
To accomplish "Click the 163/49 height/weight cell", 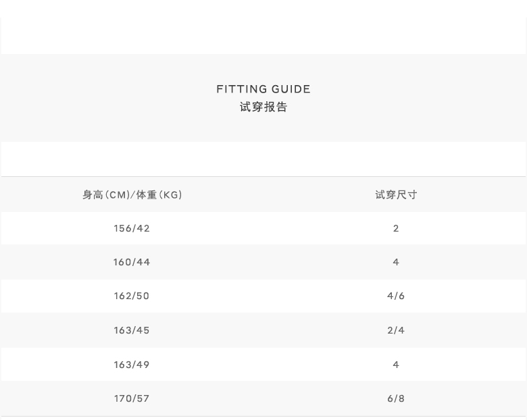I will (132, 365).
